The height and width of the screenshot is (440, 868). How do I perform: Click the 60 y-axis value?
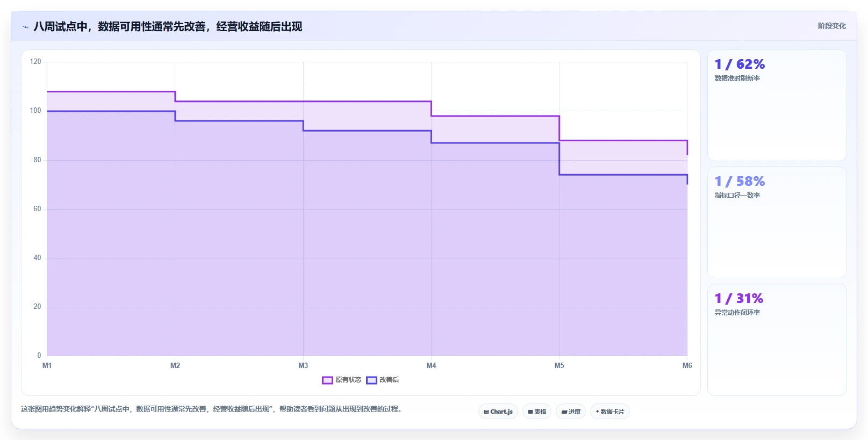point(37,209)
